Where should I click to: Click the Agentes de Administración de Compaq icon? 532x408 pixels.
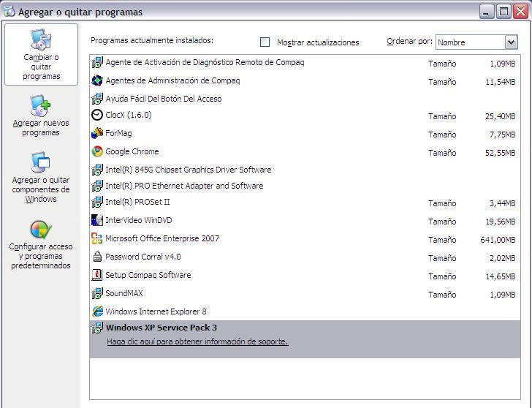(97, 81)
